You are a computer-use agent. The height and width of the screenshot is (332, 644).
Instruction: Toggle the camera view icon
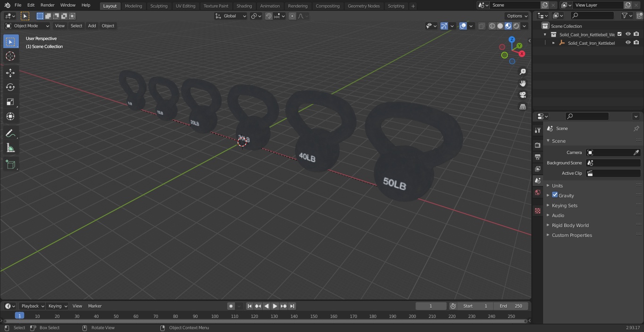coord(522,95)
